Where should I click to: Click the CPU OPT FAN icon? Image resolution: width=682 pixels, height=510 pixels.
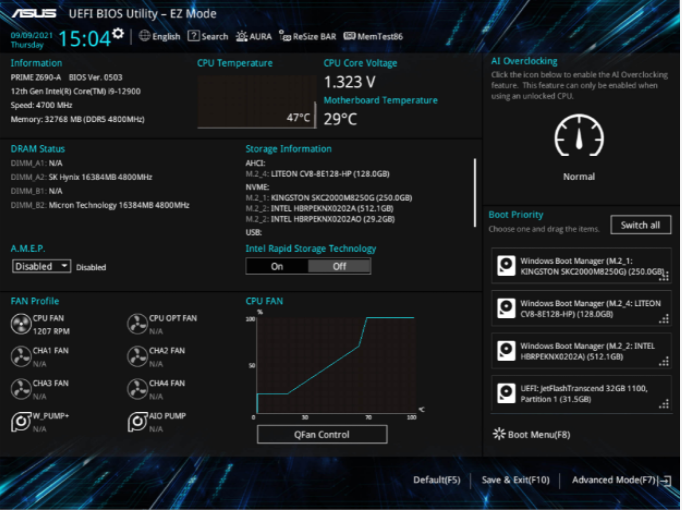tap(137, 324)
